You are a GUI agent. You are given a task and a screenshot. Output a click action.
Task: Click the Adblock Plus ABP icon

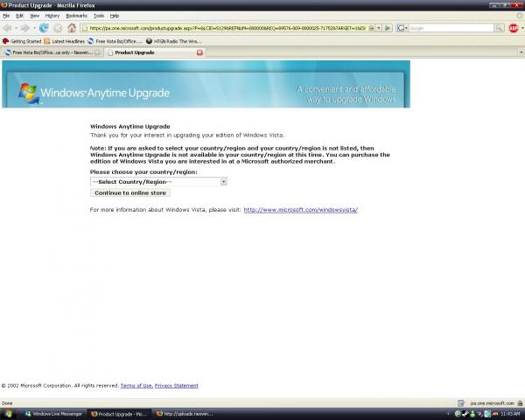[x=514, y=28]
